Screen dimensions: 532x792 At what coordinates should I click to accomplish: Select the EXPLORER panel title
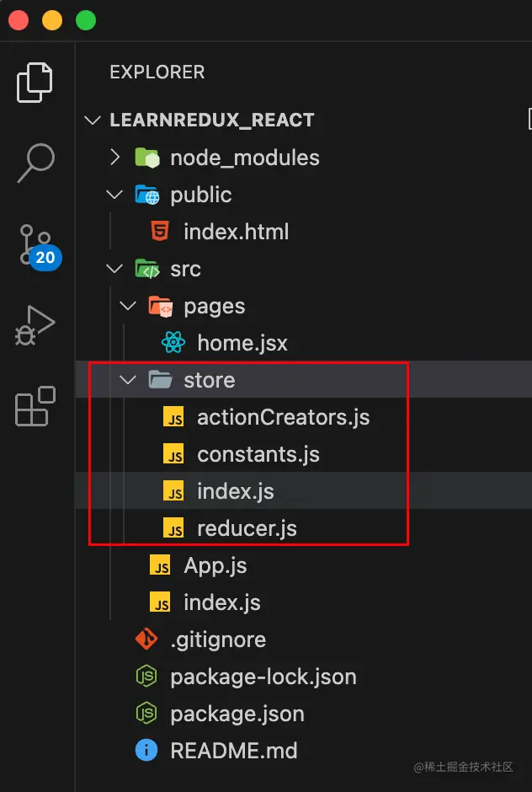(x=157, y=72)
